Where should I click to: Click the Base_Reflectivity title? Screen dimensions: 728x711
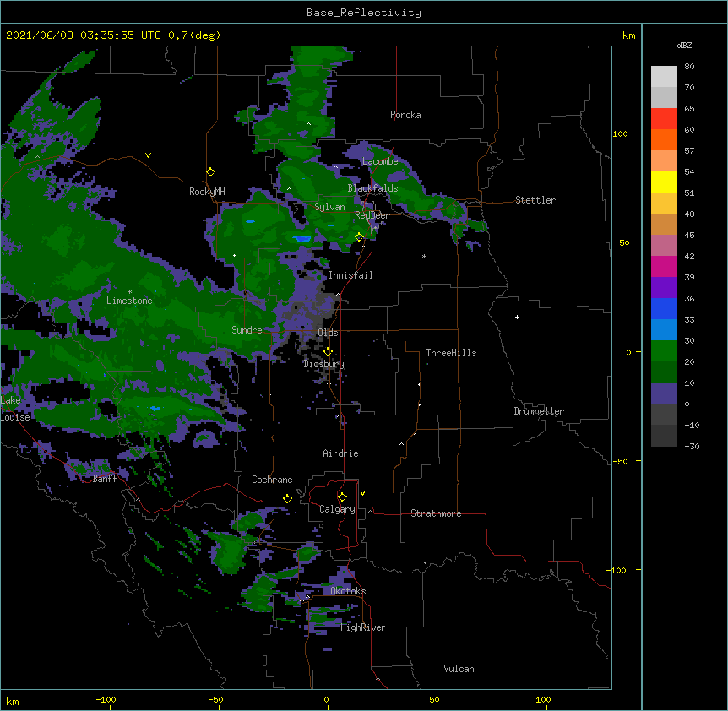coord(364,13)
